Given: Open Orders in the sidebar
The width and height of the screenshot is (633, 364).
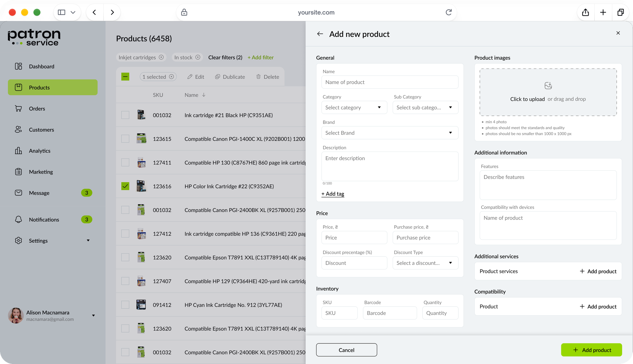Looking at the screenshot, I should point(53,109).
